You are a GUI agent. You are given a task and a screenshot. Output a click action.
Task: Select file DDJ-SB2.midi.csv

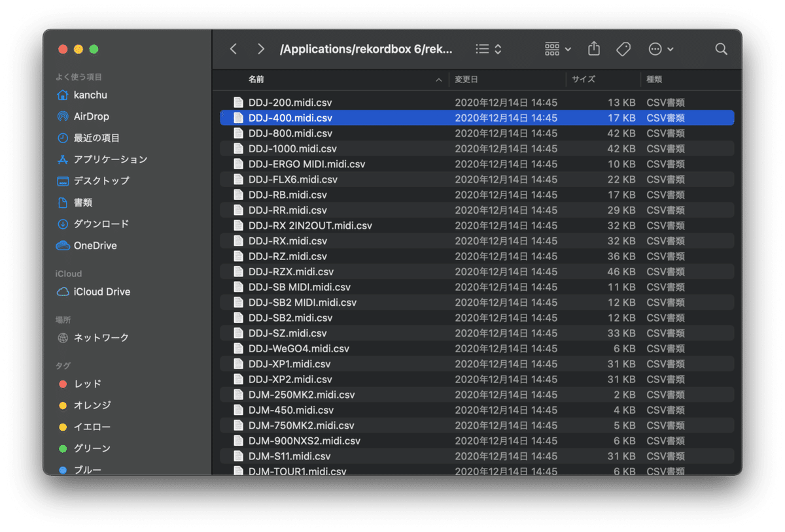click(x=477, y=318)
